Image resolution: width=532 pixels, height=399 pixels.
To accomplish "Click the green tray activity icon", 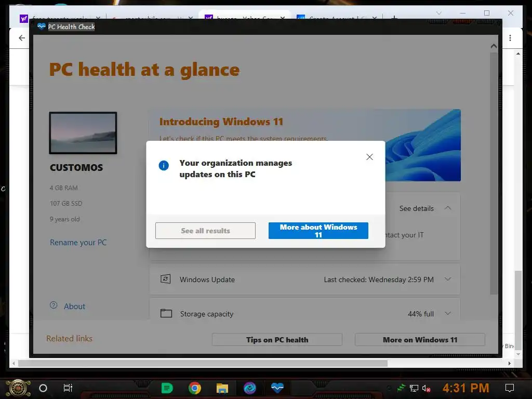I will [401, 388].
